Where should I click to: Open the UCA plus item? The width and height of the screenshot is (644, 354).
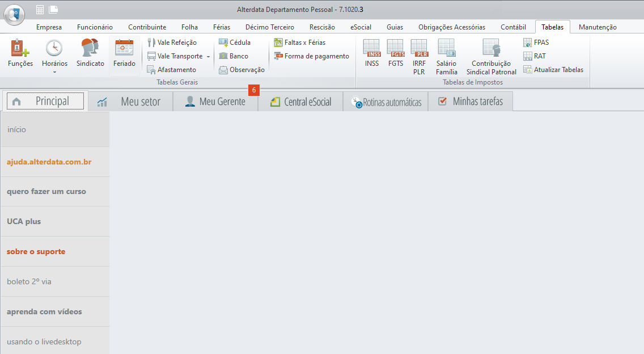tap(55, 222)
